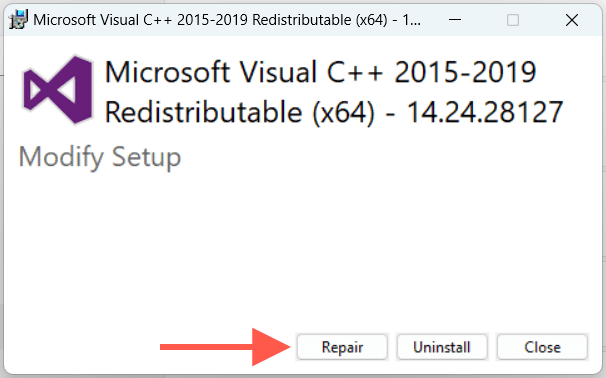Click the Modify Setup heading
This screenshot has height=378, width=606.
tap(100, 158)
